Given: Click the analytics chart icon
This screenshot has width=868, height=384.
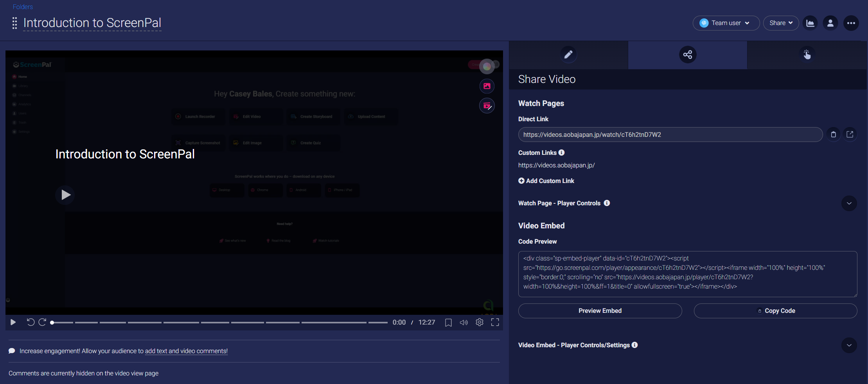Looking at the screenshot, I should [810, 23].
